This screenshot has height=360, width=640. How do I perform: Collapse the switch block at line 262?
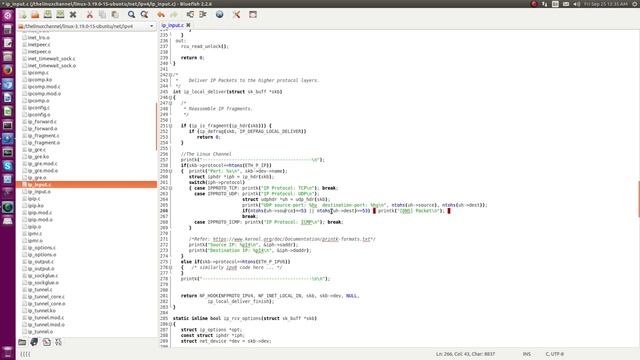pos(171,188)
